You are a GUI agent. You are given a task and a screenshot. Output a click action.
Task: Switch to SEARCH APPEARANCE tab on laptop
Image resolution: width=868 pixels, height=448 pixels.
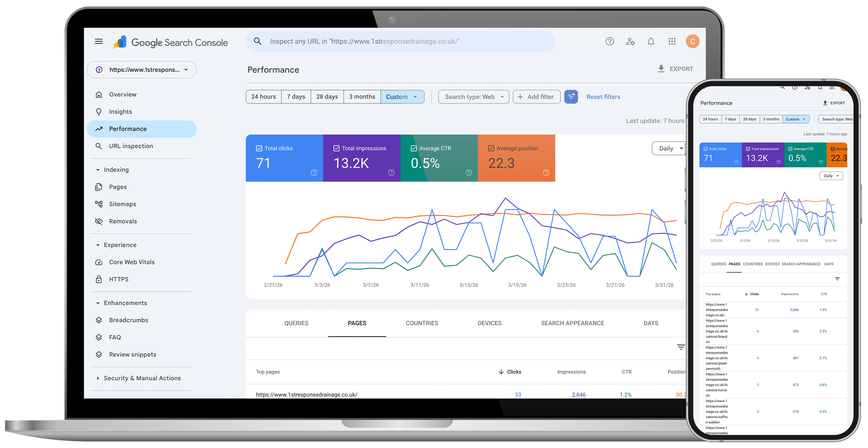pos(572,323)
